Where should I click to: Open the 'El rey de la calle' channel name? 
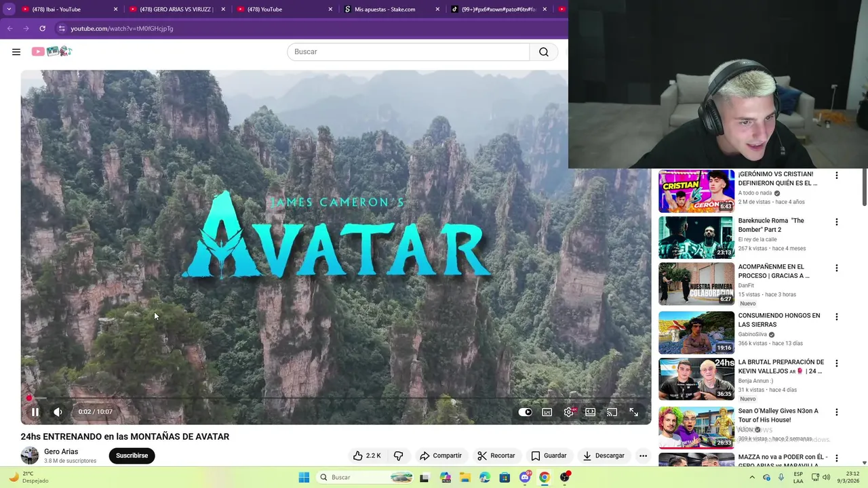pyautogui.click(x=757, y=239)
